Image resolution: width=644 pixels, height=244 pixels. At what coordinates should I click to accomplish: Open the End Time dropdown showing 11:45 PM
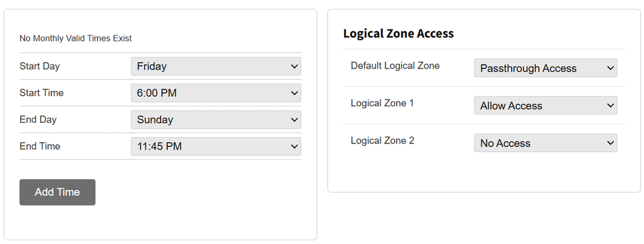click(x=216, y=147)
